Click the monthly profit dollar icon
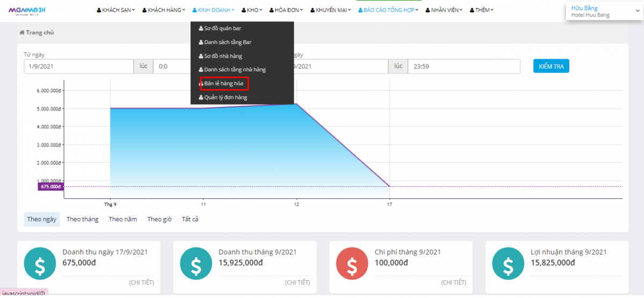The height and width of the screenshot is (298, 644). click(x=508, y=264)
